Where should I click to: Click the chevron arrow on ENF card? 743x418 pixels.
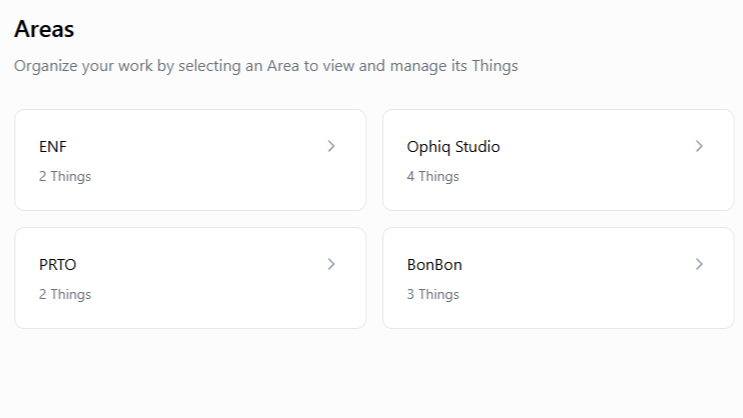pyautogui.click(x=331, y=146)
